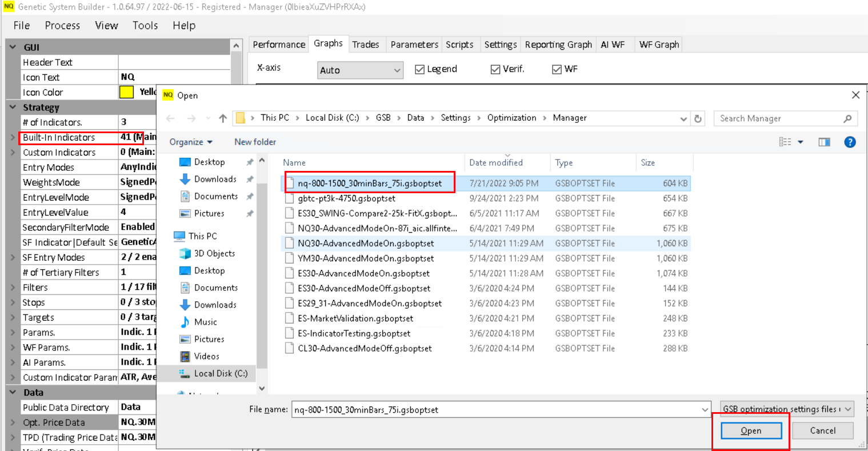Click the change view layout icon
This screenshot has height=451, width=868.
click(x=786, y=142)
